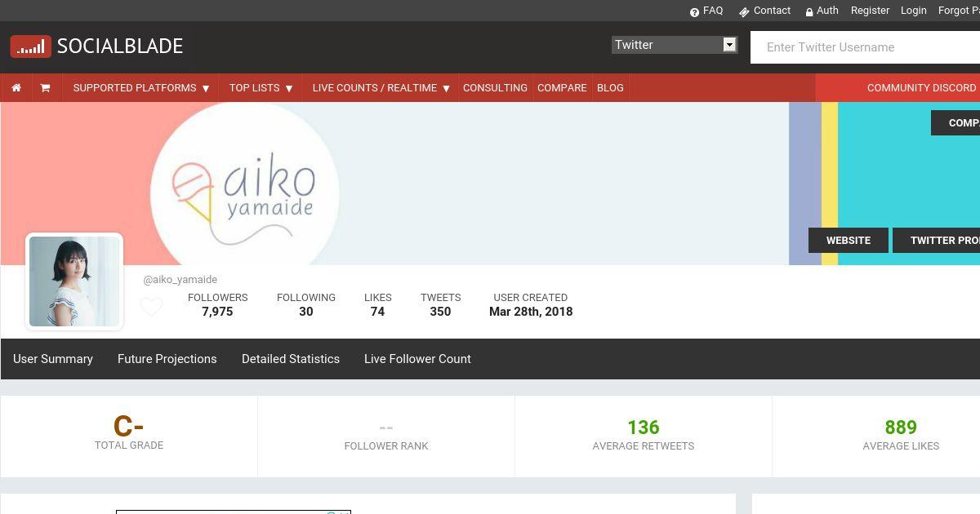This screenshot has height=514, width=980.
Task: Open the Consulting menu item
Action: click(495, 88)
